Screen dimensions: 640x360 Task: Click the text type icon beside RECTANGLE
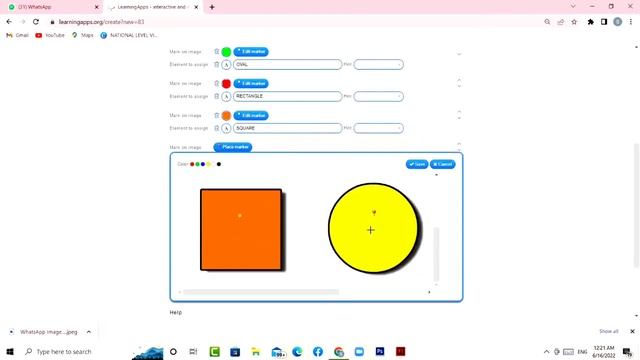pos(226,96)
